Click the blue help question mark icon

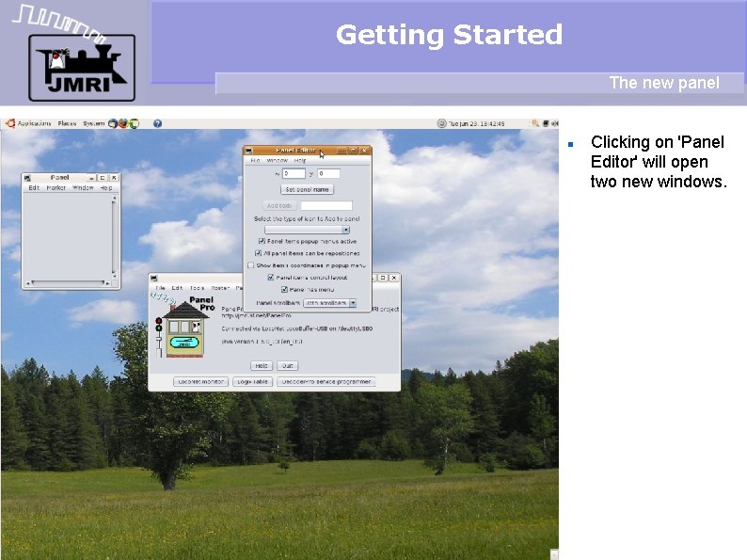[157, 123]
